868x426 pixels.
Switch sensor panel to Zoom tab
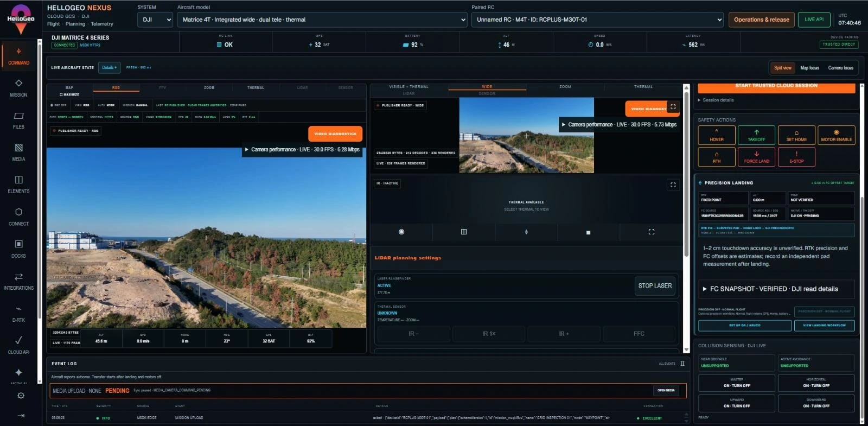(565, 87)
